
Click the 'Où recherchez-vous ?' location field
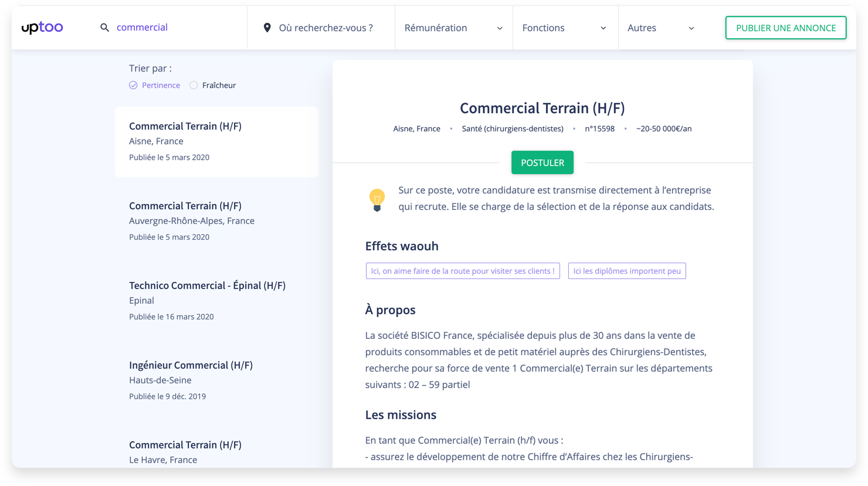(321, 28)
